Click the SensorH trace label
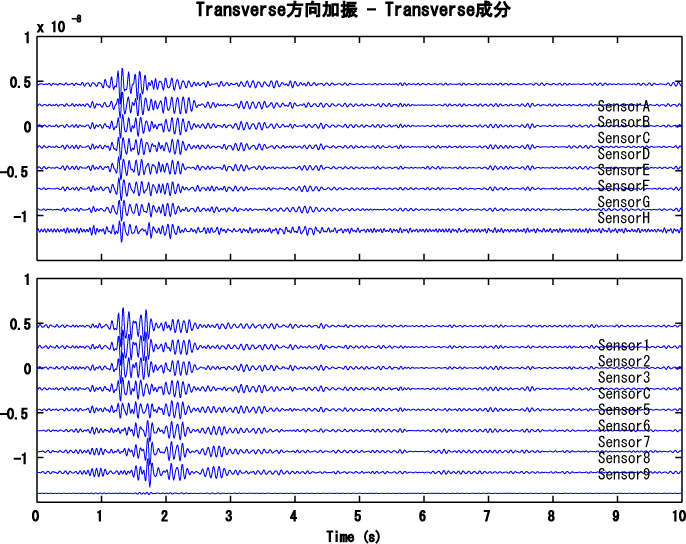 point(624,218)
